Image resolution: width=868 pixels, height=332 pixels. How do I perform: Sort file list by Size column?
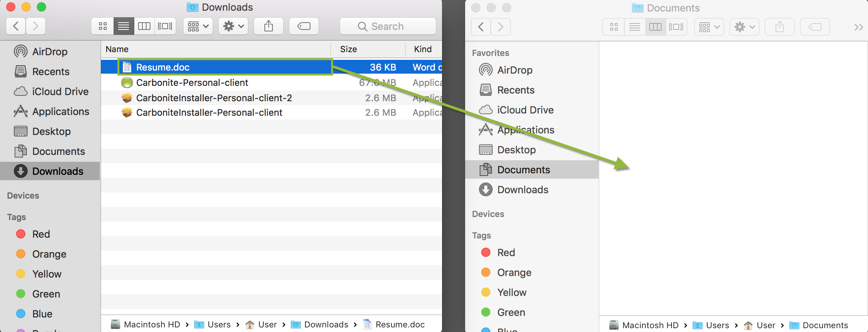[x=368, y=49]
